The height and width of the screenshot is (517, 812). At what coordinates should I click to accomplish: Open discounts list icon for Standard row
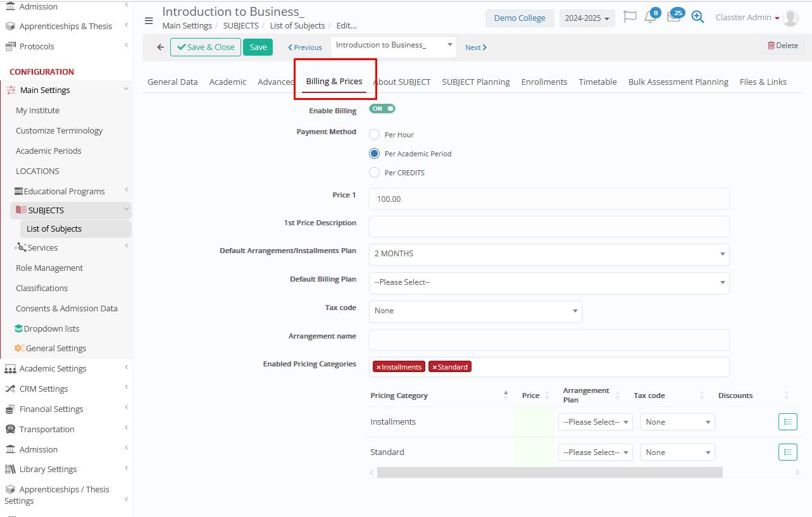tap(787, 452)
